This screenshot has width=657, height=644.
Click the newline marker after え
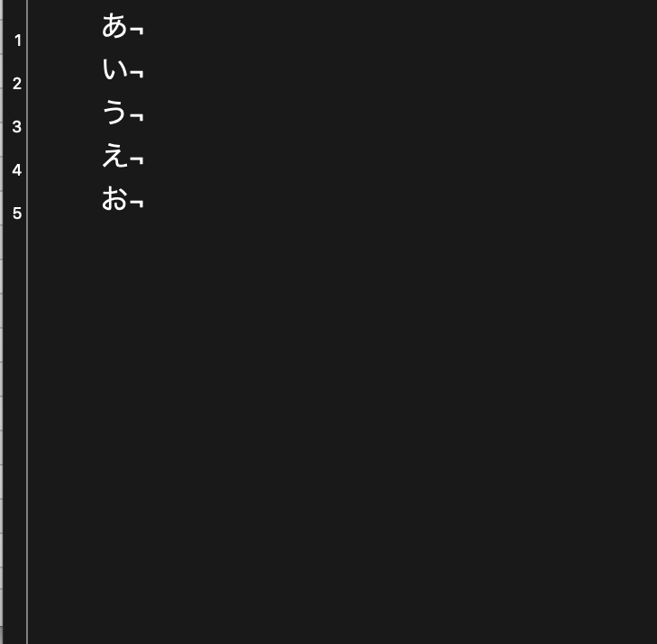[x=136, y=159]
